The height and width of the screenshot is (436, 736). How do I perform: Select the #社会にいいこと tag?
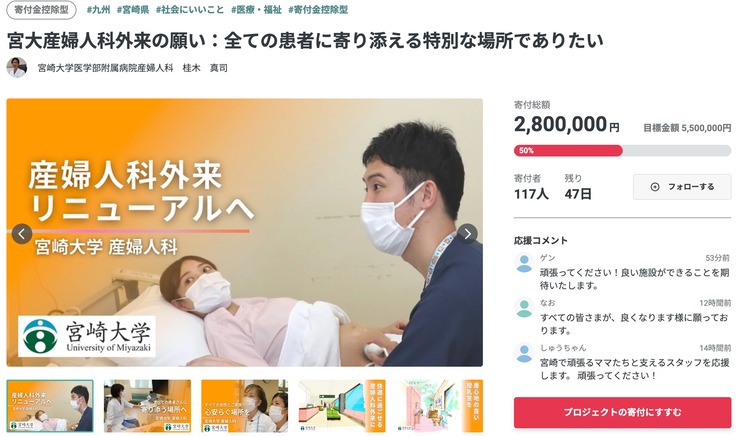point(190,9)
